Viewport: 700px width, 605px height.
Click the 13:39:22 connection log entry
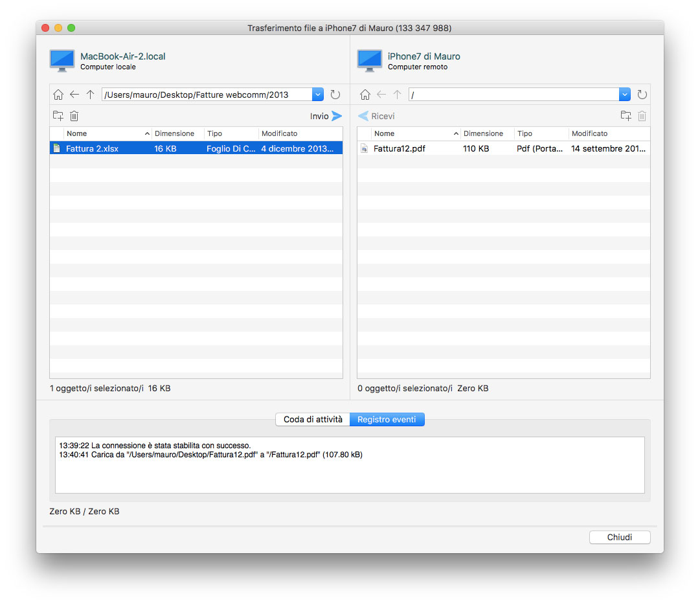(155, 445)
